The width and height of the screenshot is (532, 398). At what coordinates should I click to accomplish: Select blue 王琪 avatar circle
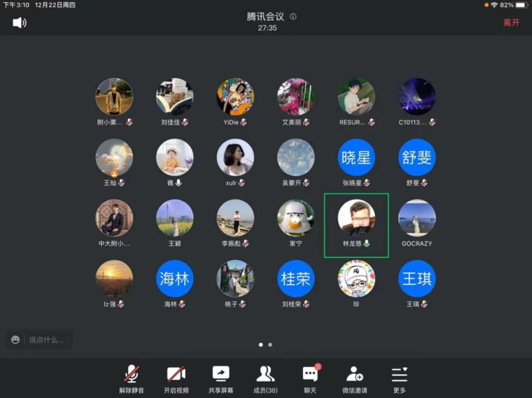(417, 278)
